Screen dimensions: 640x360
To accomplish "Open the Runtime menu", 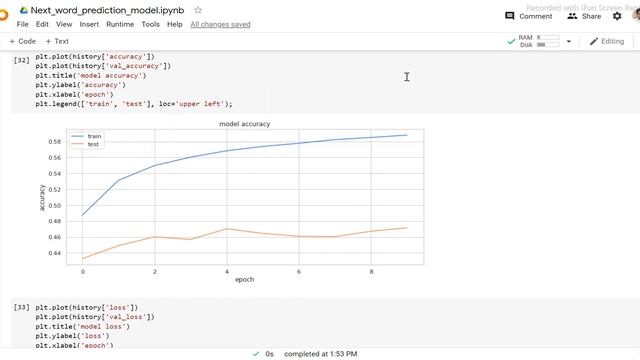I will click(x=120, y=24).
